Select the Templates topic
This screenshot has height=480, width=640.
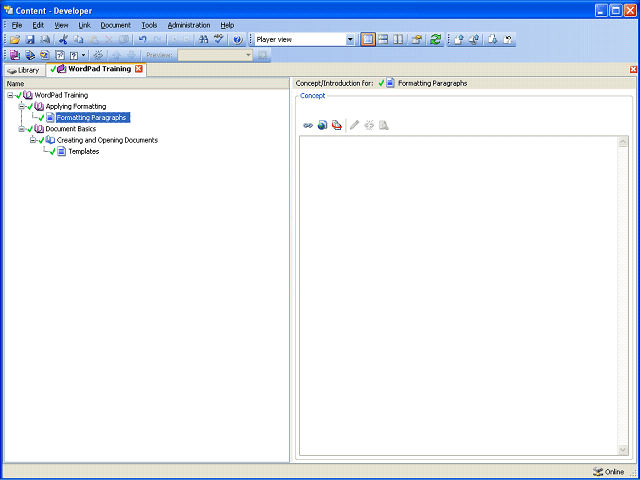84,151
